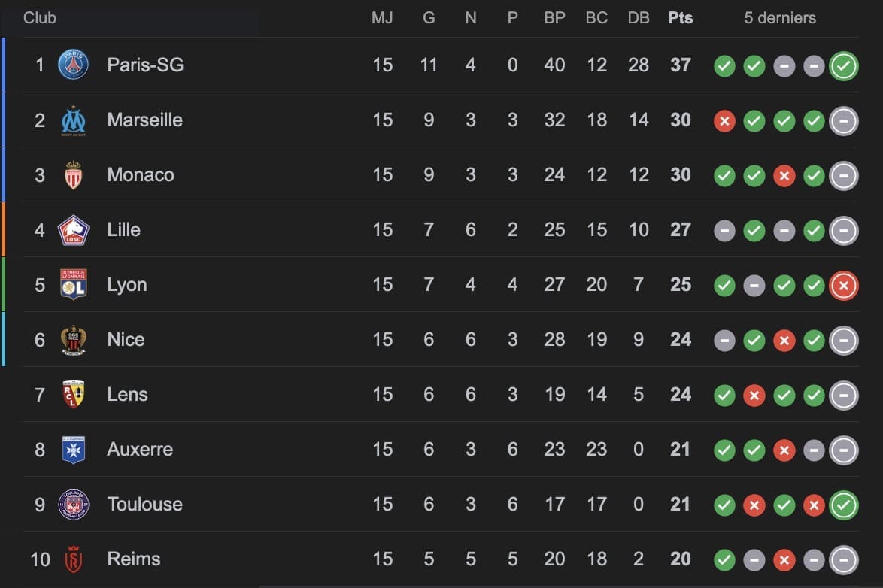Open Toulouse's latest win result icon
The image size is (883, 588).
point(844,505)
